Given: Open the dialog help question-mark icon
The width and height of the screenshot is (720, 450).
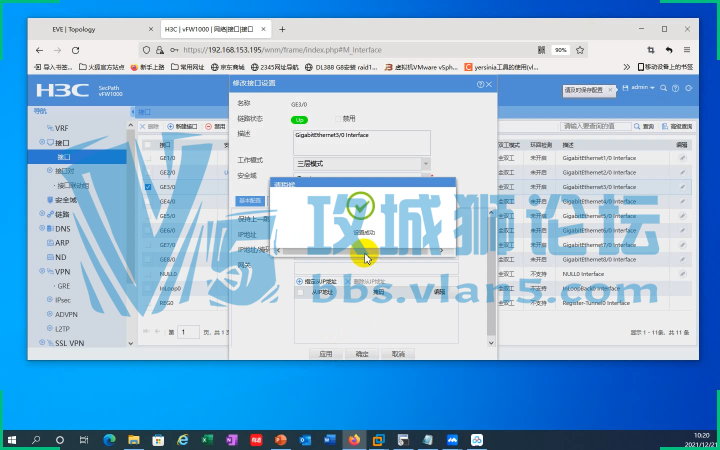Looking at the screenshot, I should tap(480, 84).
